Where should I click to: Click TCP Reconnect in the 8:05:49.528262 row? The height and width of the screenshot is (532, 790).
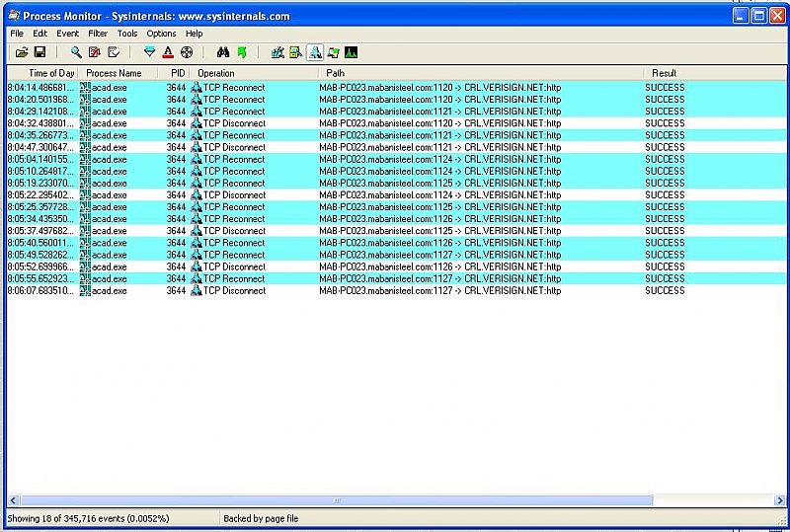coord(234,255)
